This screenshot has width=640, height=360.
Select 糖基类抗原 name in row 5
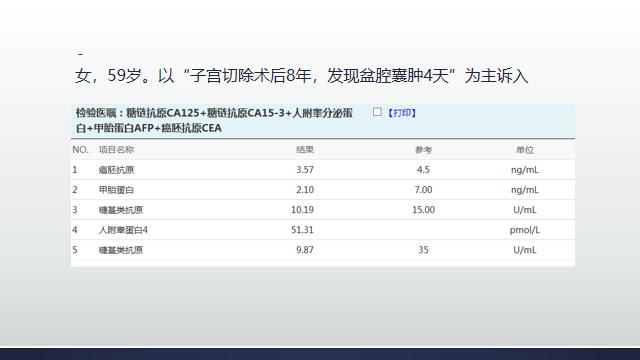tap(121, 250)
